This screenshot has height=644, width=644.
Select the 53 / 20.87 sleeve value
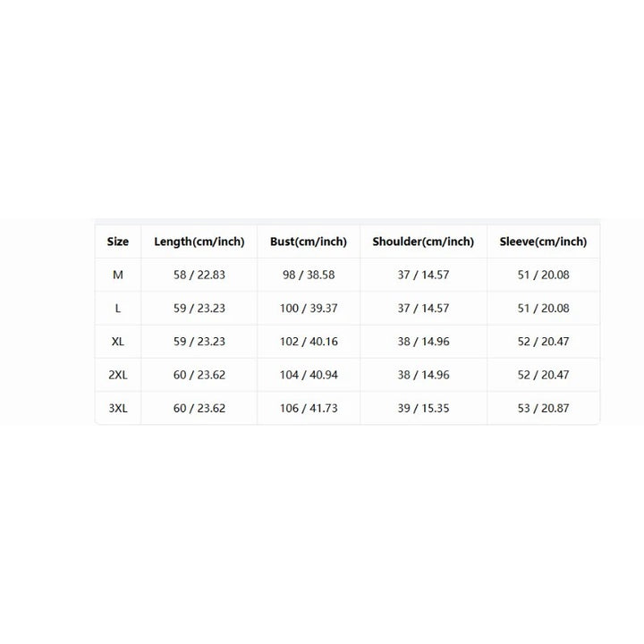click(x=543, y=408)
